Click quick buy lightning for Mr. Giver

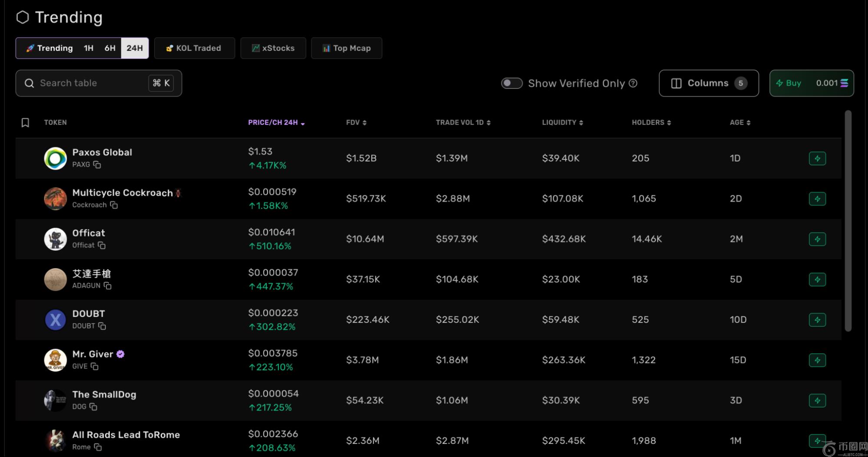pos(817,360)
